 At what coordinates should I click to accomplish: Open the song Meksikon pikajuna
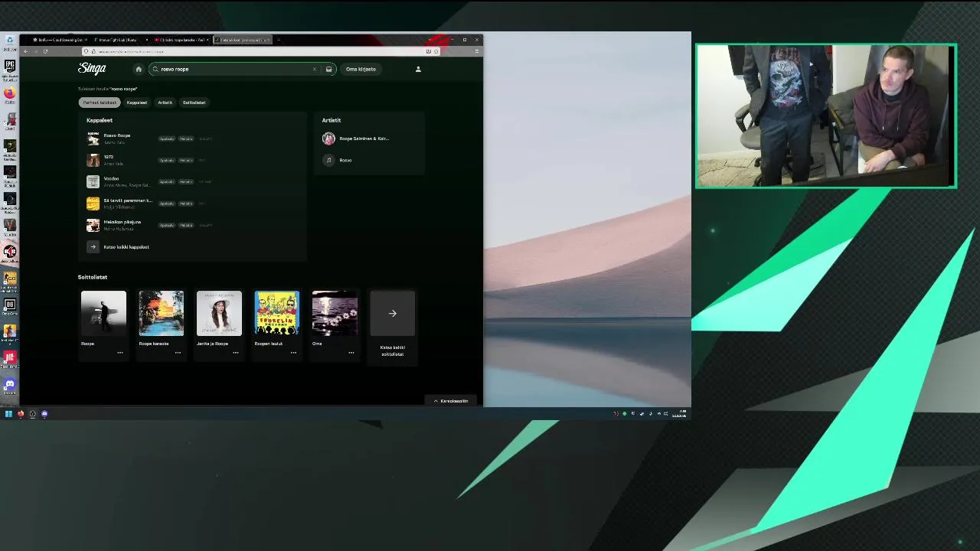coord(122,222)
